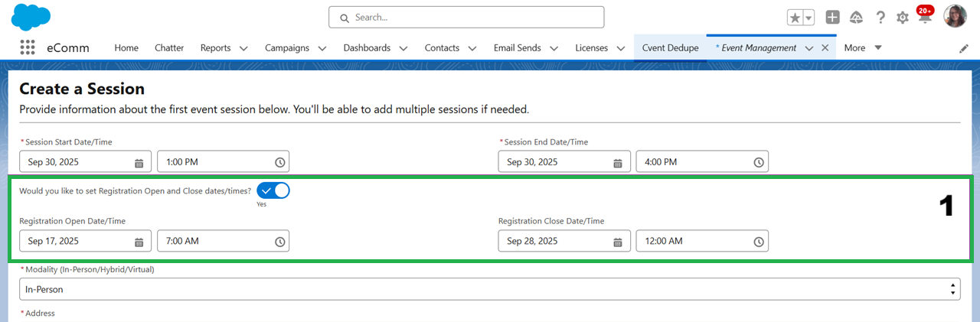980x322 pixels.
Task: Open calendar picker for Session Start Date
Action: [139, 162]
